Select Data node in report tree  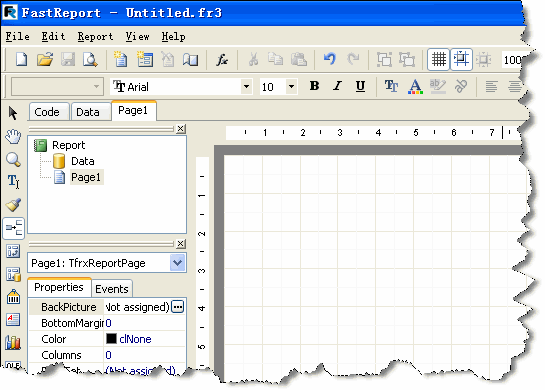pos(83,161)
